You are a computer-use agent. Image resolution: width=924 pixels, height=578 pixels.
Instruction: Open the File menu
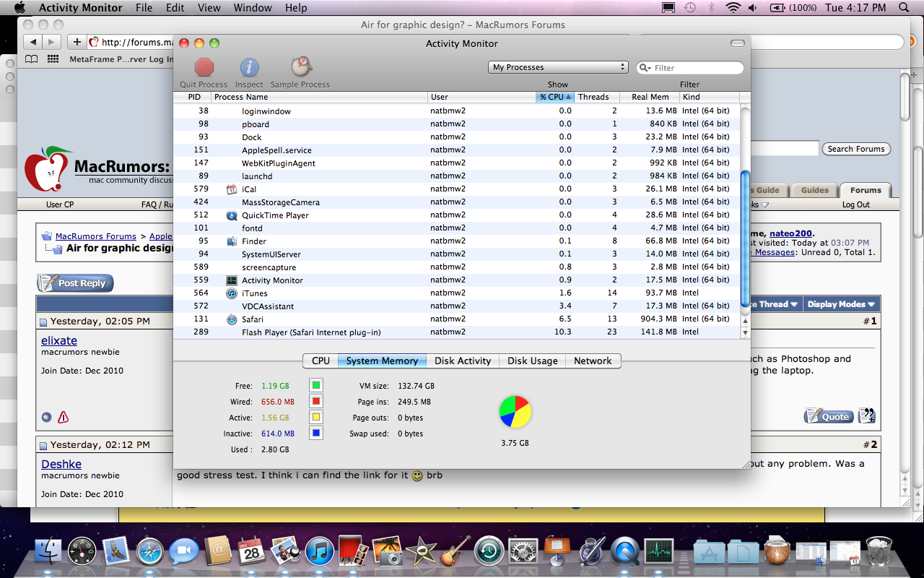click(x=144, y=8)
